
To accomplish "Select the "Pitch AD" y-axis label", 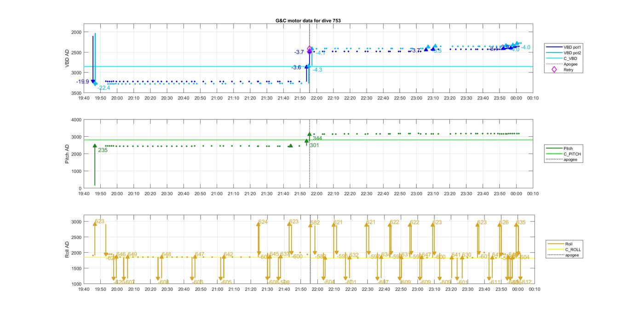I will click(67, 154).
